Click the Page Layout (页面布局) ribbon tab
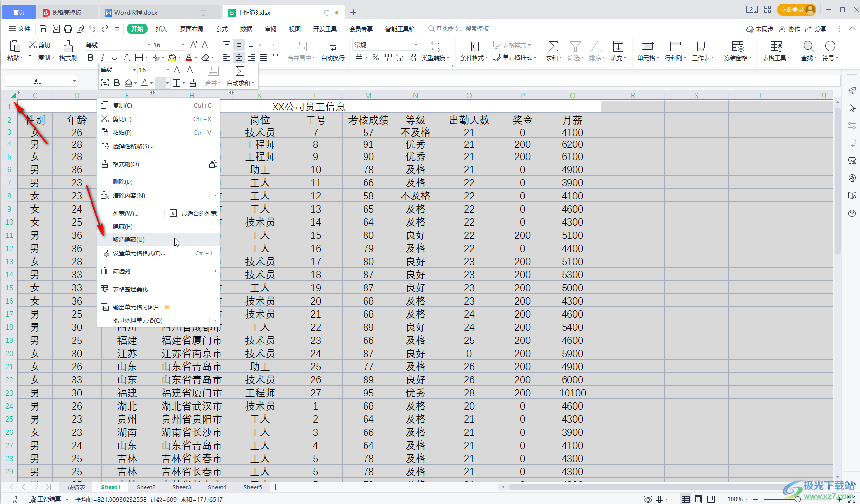Viewport: 860px width, 504px height. tap(192, 29)
